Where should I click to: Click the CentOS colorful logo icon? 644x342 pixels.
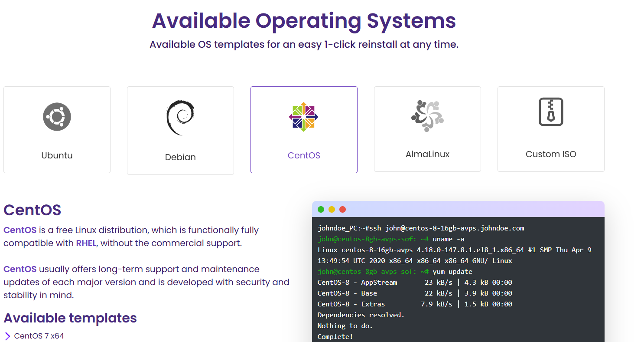coord(304,117)
